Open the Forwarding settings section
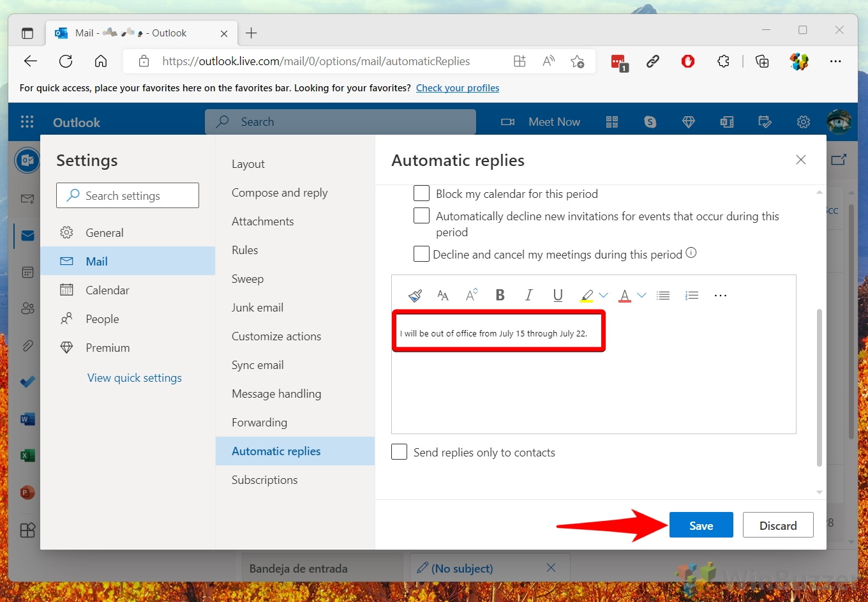Screen dimensions: 868x602 [x=259, y=423]
